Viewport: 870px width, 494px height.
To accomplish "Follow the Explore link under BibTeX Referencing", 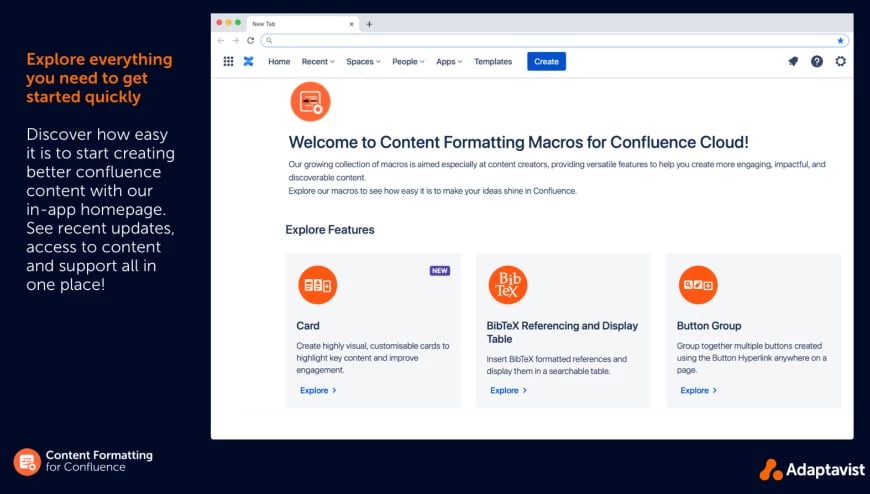I will click(x=508, y=390).
